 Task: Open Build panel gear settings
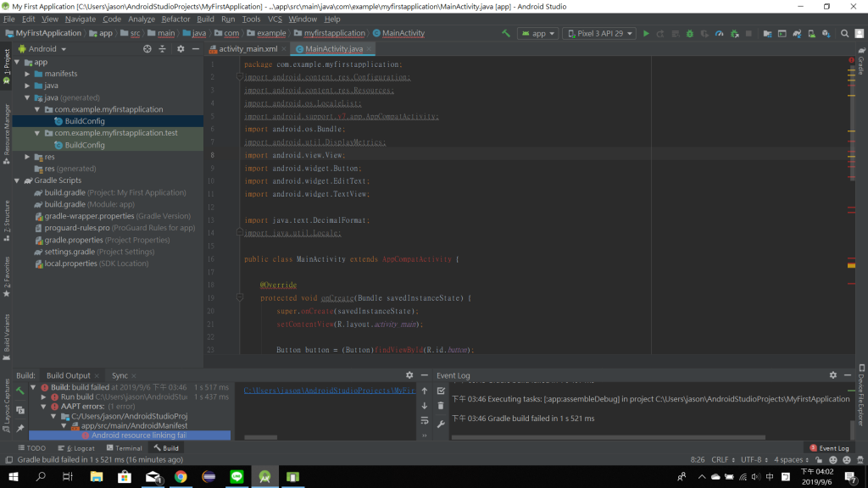point(409,375)
